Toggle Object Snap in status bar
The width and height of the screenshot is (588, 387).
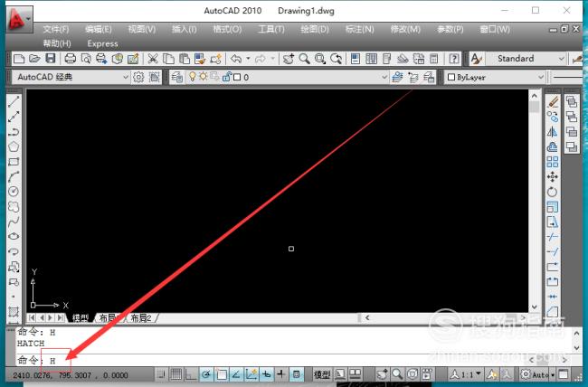(x=221, y=374)
